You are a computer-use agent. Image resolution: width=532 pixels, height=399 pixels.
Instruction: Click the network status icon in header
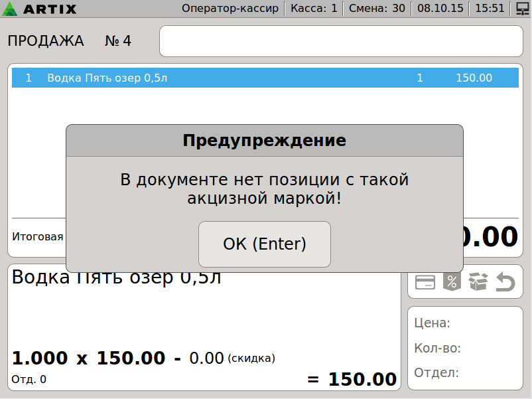521,9
